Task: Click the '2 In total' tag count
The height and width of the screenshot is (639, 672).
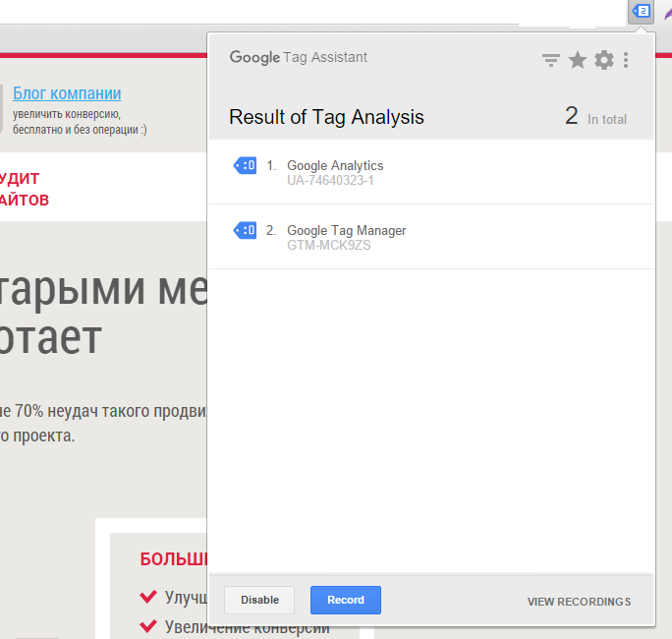Action: pos(595,116)
